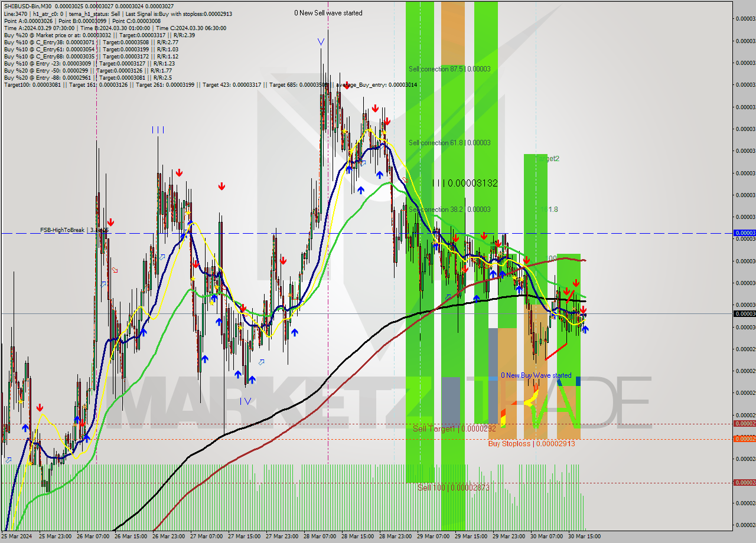Select the 'Sell 100 | 0.00002873' label
This screenshot has height=543, width=756.
454,488
